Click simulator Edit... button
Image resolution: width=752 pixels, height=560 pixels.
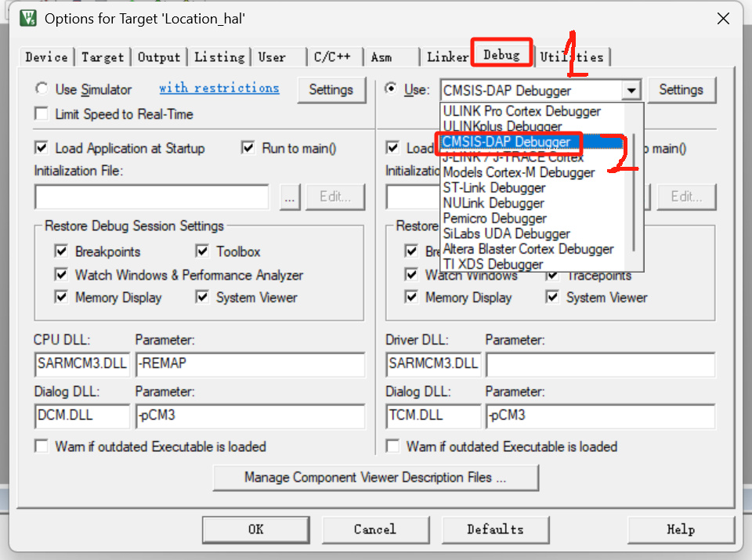click(335, 197)
